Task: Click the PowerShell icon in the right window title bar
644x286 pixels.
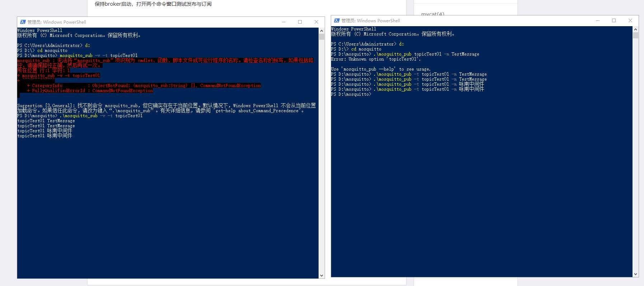Action: pyautogui.click(x=337, y=20)
